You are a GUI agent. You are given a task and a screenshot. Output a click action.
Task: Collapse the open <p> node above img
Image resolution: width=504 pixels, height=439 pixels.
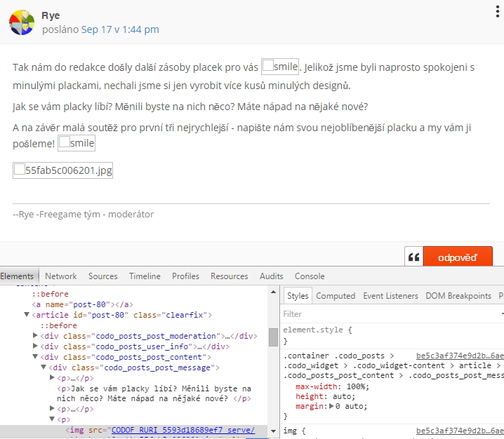tap(52, 419)
